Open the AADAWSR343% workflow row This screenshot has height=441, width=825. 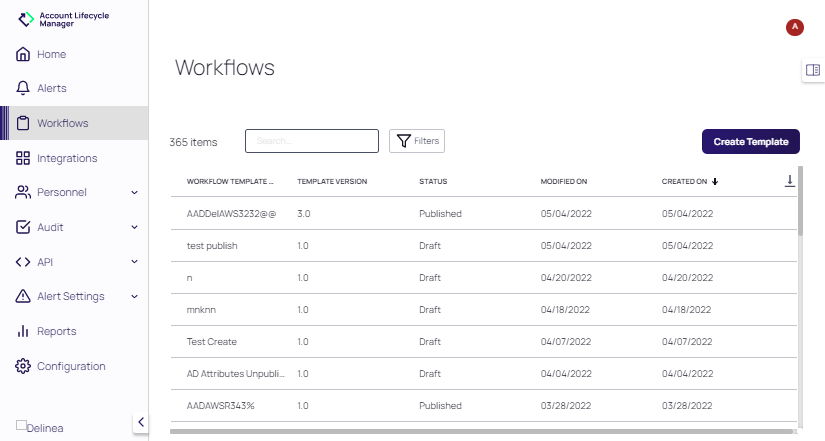point(484,406)
